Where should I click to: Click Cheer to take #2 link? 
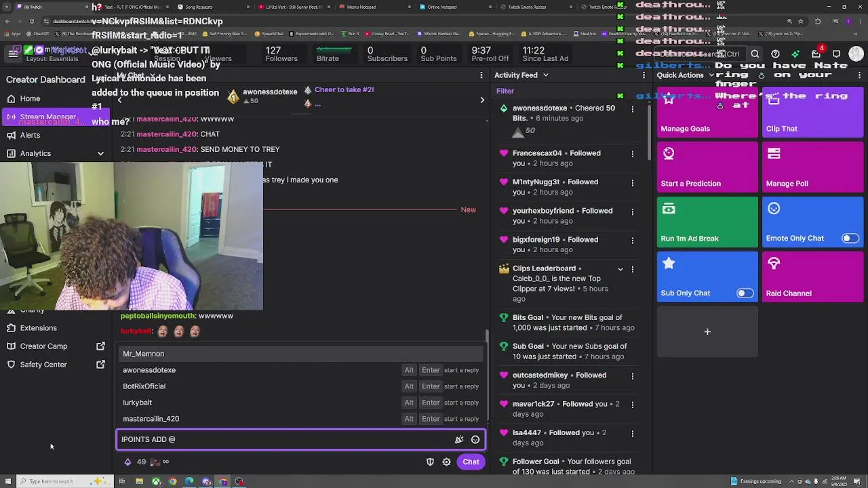pyautogui.click(x=344, y=90)
